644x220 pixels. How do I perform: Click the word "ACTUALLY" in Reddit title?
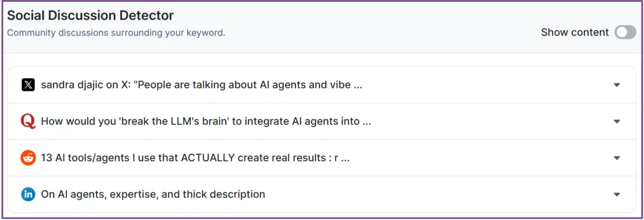coord(207,158)
